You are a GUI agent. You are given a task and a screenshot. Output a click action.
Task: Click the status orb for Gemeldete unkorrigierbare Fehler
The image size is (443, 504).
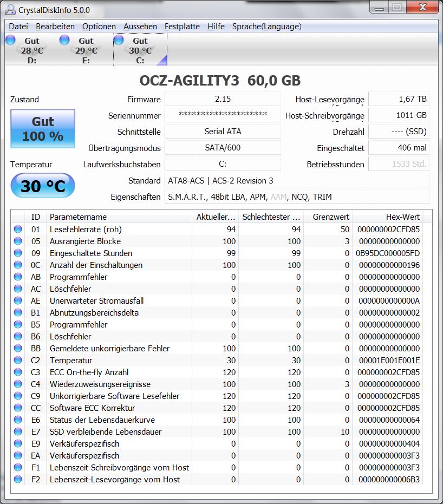click(x=18, y=348)
